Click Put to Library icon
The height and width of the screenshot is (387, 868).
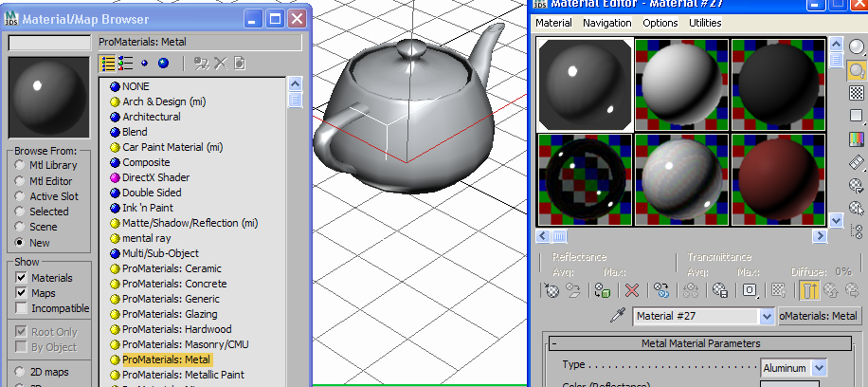(719, 290)
